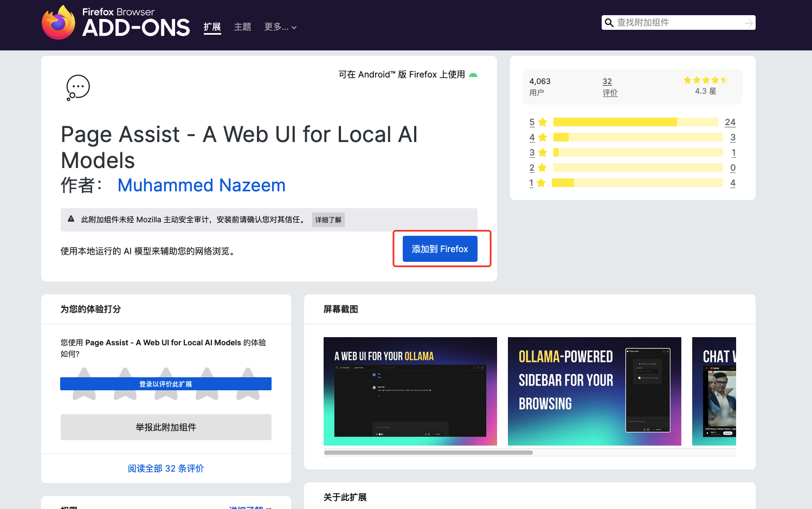Viewport: 812px width, 509px height.
Task: Click the 关于此扩展 heading
Action: pos(345,497)
